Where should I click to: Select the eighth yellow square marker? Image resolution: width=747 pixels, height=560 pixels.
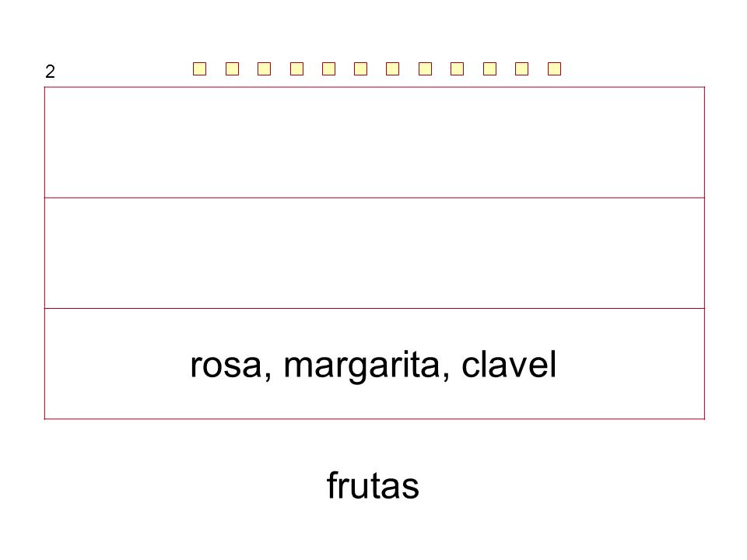click(425, 69)
